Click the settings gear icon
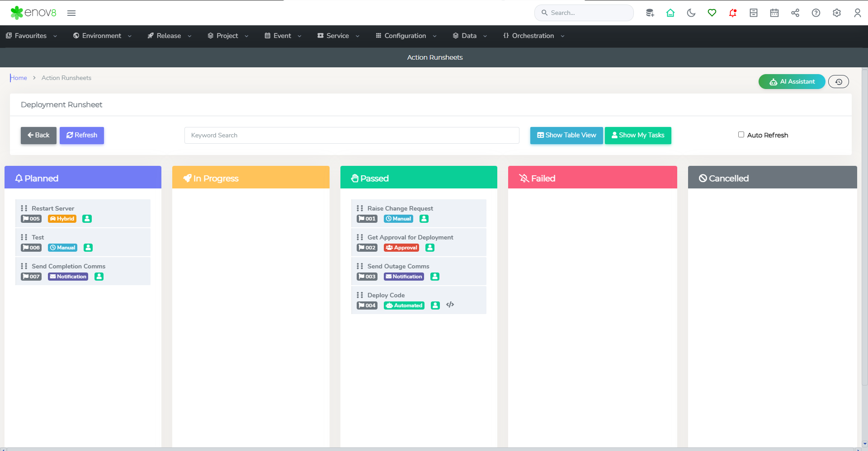Image resolution: width=868 pixels, height=451 pixels. [836, 13]
